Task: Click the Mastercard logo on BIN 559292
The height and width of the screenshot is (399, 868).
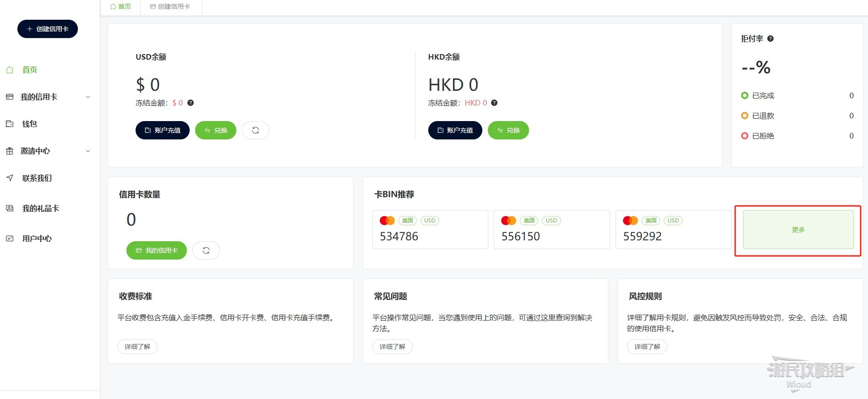Action: 630,221
